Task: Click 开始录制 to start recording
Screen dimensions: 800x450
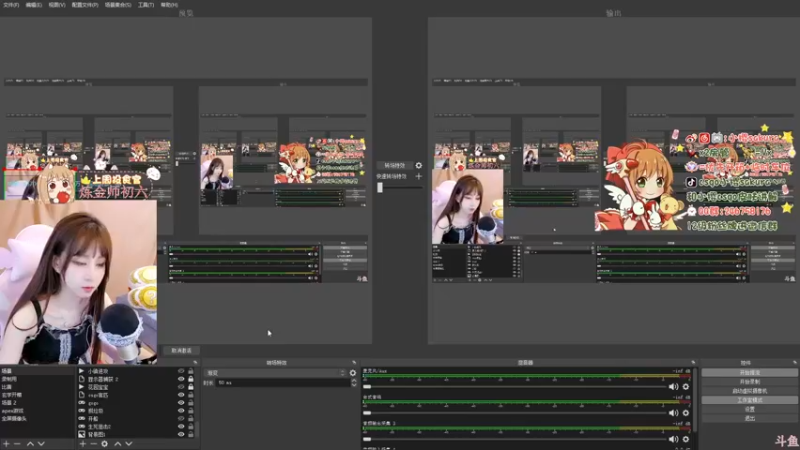Action: (749, 382)
